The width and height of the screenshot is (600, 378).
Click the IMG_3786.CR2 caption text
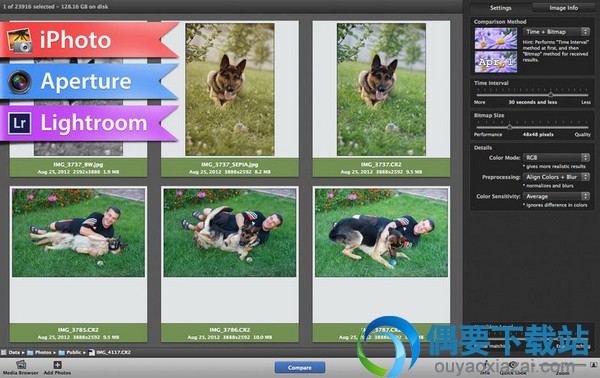pyautogui.click(x=230, y=330)
